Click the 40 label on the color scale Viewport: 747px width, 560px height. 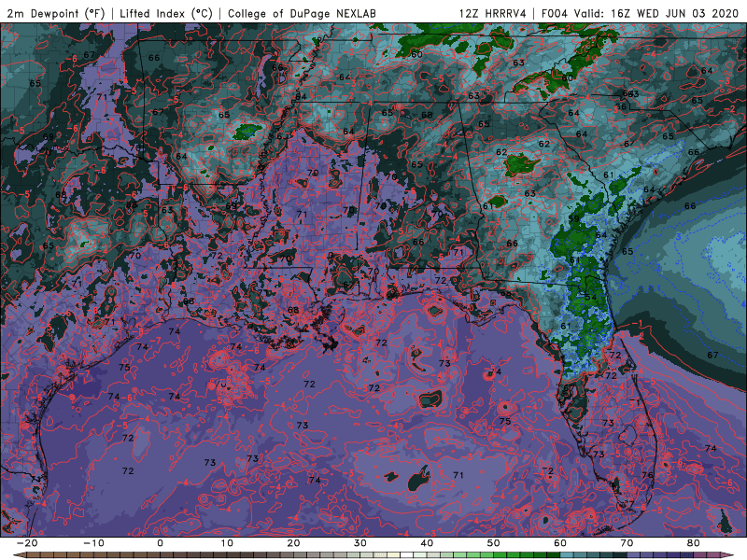(x=427, y=543)
